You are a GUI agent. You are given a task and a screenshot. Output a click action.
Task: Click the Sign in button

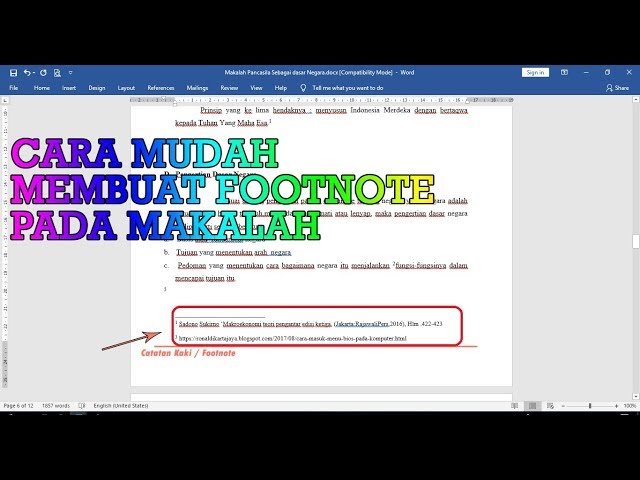(x=535, y=72)
